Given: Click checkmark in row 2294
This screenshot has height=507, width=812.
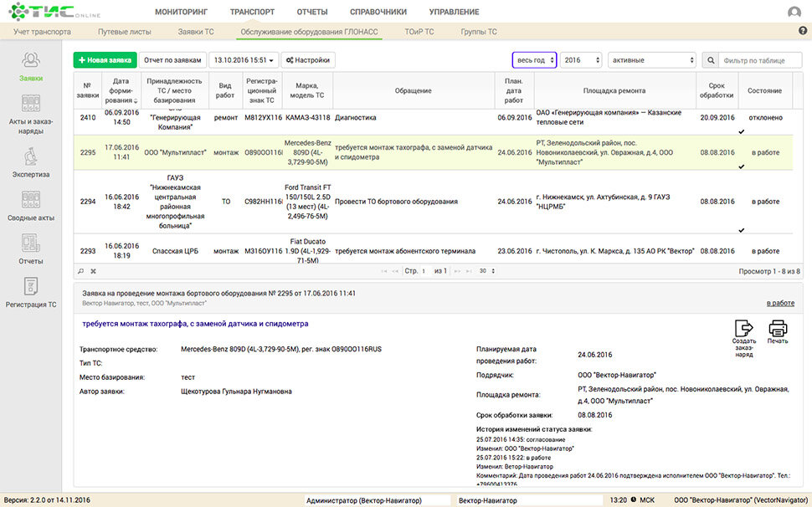Looking at the screenshot, I should [x=741, y=230].
